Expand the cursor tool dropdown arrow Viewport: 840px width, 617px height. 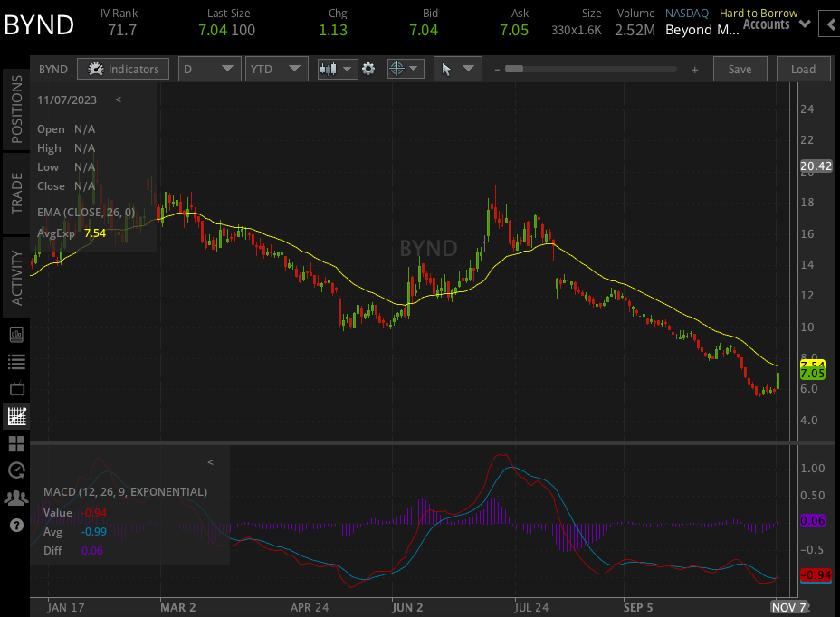[x=468, y=69]
